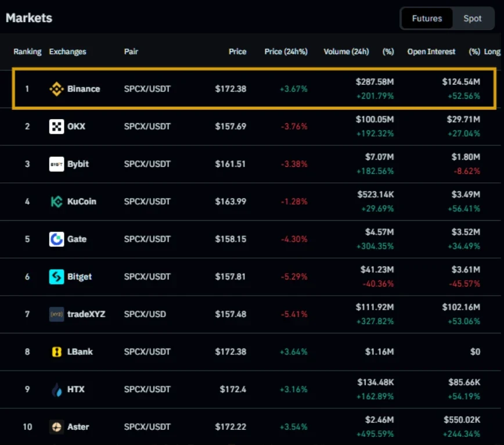
Task: Click the -5.41% price change
Action: 294,314
